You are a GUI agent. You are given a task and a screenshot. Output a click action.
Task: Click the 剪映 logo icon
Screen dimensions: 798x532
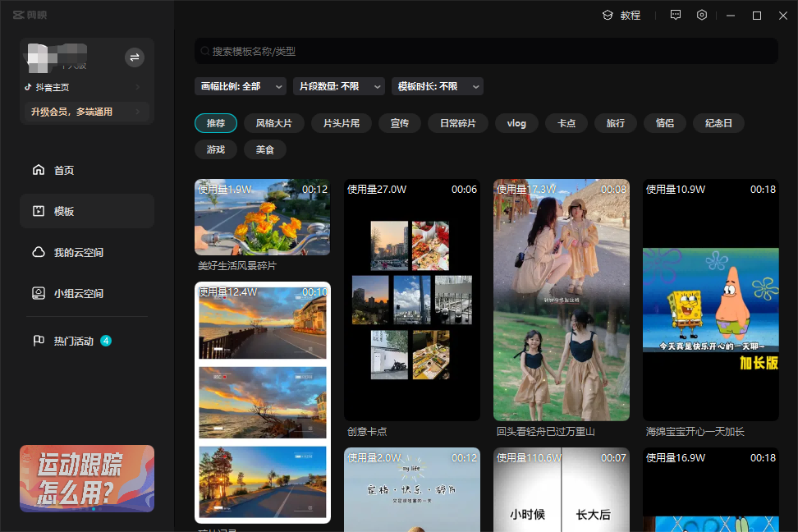coord(19,16)
